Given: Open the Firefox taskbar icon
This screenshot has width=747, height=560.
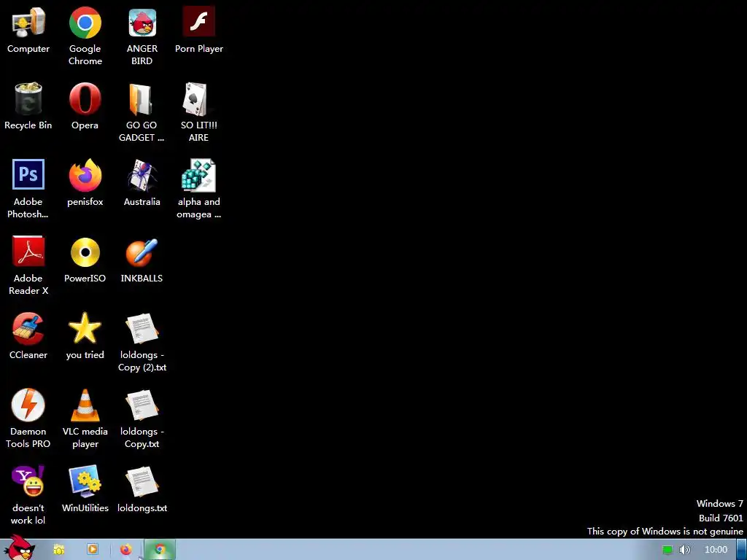Looking at the screenshot, I should click(126, 550).
